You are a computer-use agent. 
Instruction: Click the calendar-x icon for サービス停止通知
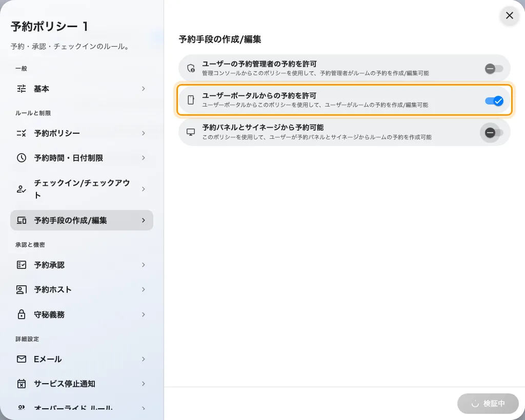coord(22,384)
